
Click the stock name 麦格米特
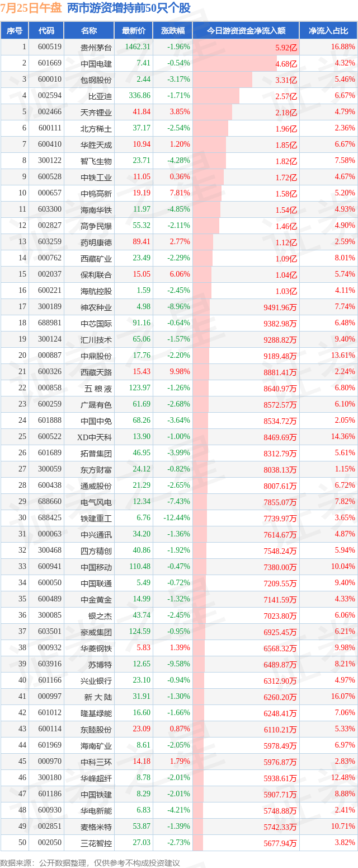[96, 827]
